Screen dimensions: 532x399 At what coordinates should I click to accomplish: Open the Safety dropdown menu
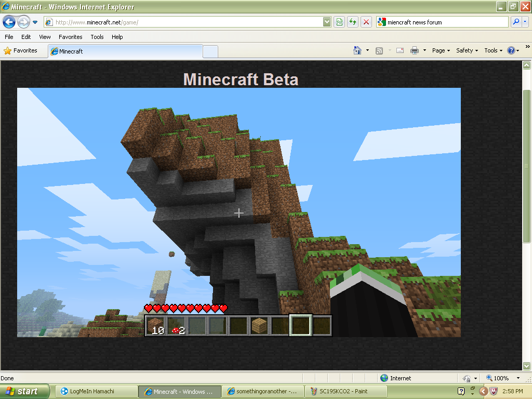pos(467,50)
